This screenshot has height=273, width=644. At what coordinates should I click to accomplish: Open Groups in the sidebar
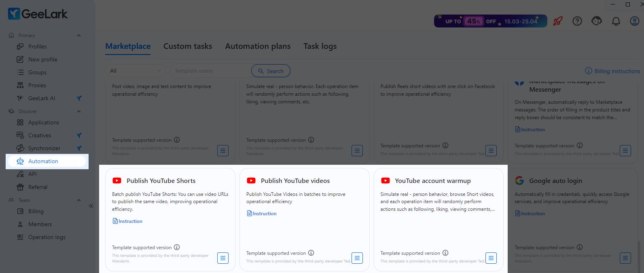37,72
